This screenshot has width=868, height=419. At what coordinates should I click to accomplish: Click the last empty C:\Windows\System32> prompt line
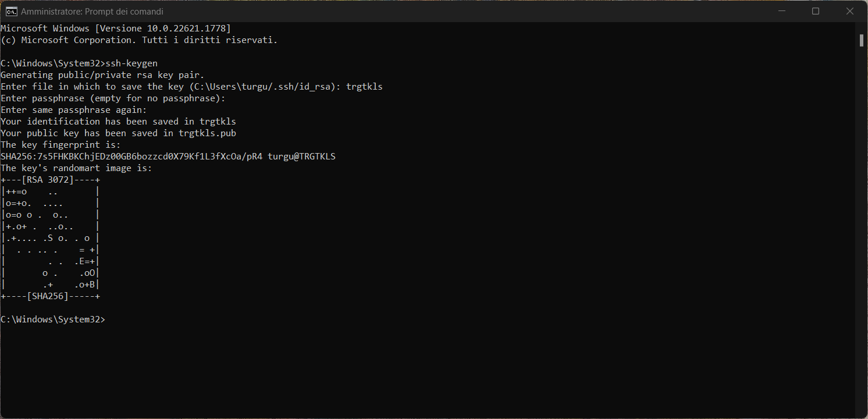pyautogui.click(x=53, y=319)
